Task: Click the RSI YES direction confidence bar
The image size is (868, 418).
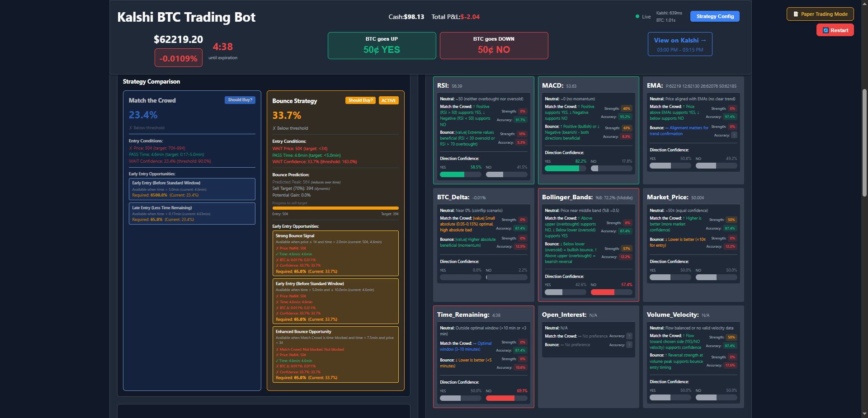Action: click(x=461, y=174)
